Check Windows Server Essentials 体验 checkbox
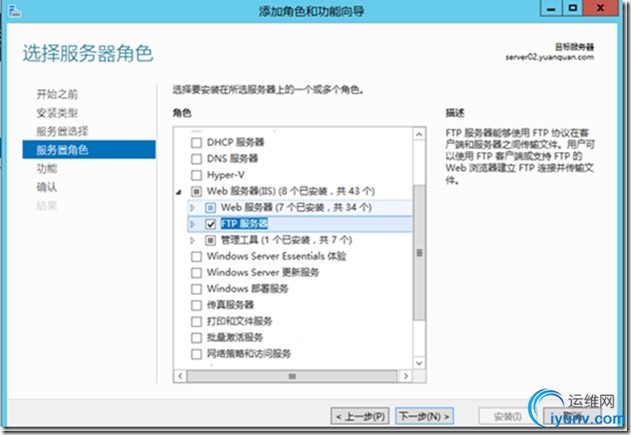 [x=196, y=256]
